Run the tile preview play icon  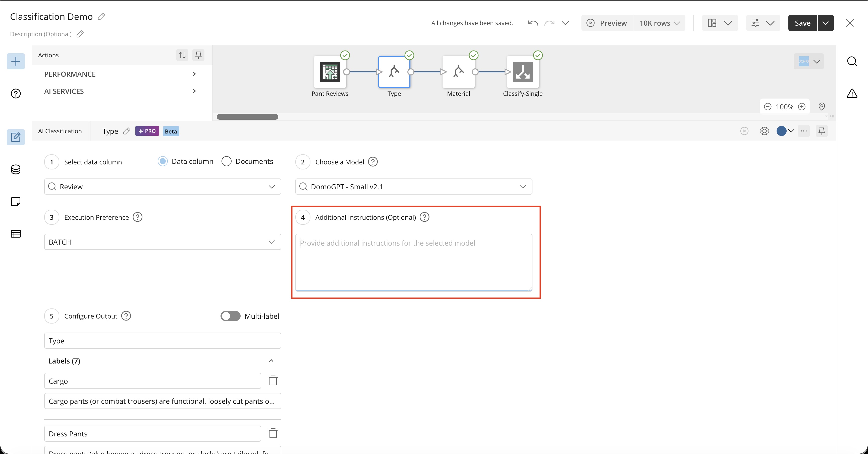point(744,131)
